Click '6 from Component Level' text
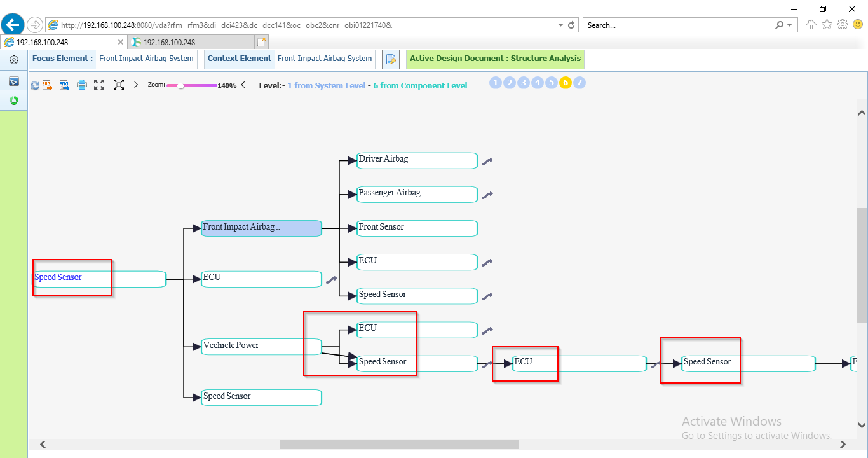This screenshot has width=868, height=458. pos(420,86)
